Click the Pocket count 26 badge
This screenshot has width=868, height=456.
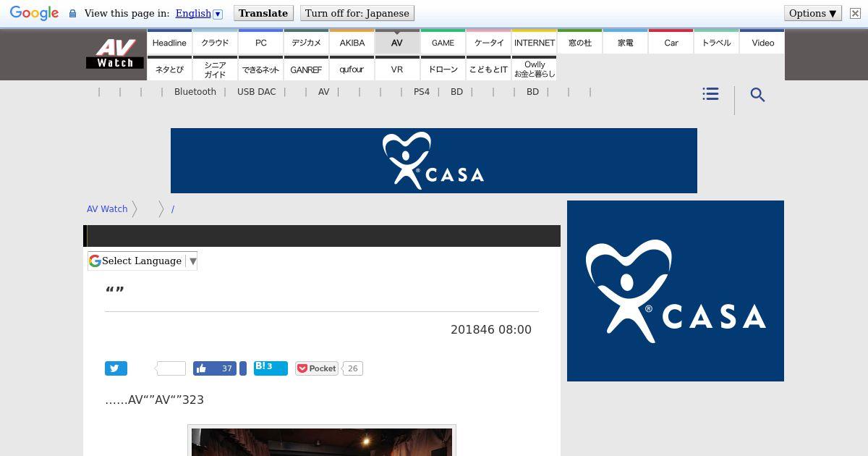352,368
